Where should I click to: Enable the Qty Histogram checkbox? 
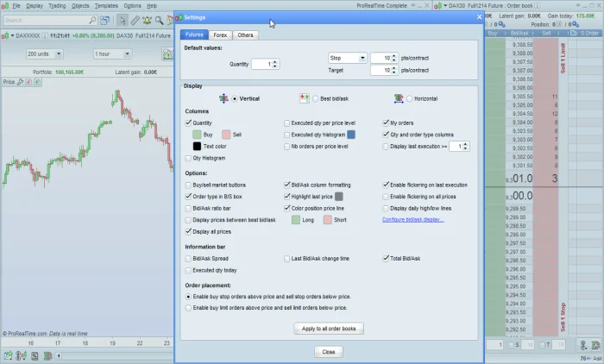[x=189, y=159]
